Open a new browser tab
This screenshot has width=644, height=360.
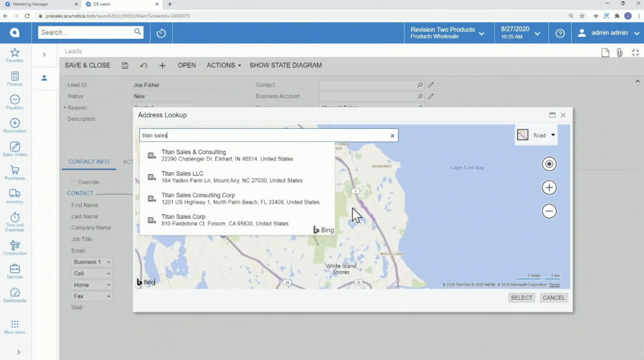click(170, 4)
